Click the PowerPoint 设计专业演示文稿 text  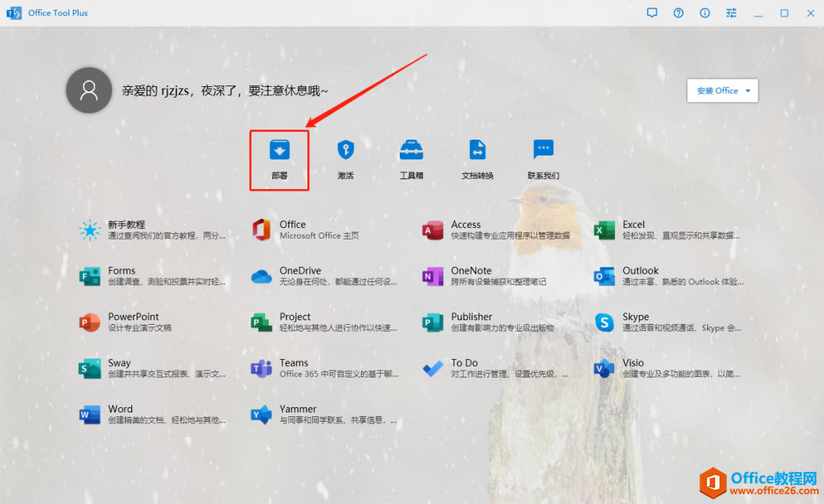tap(140, 328)
